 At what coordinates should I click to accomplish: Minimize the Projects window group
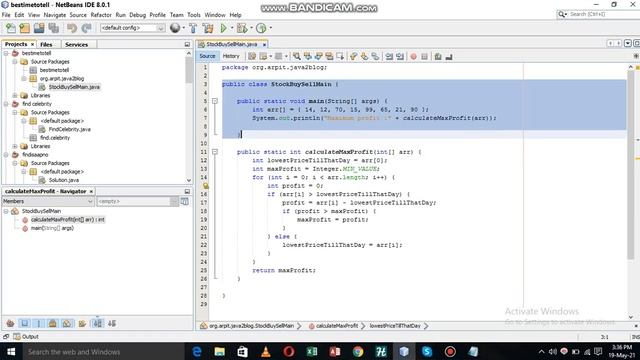tap(187, 44)
